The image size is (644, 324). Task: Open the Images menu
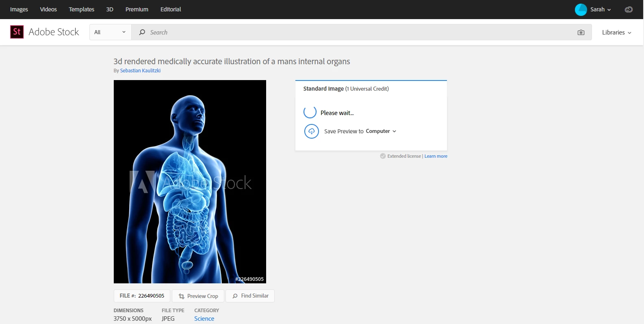[x=19, y=9]
